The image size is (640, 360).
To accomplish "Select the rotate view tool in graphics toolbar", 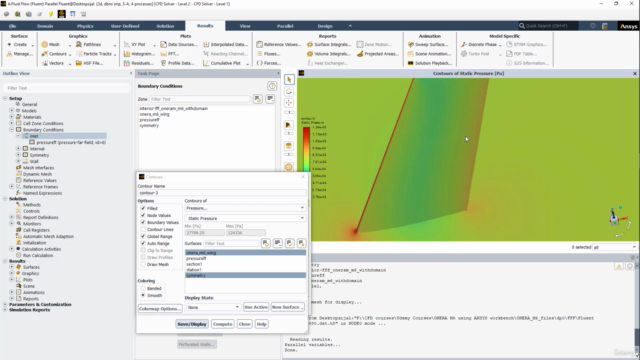I will [x=289, y=91].
